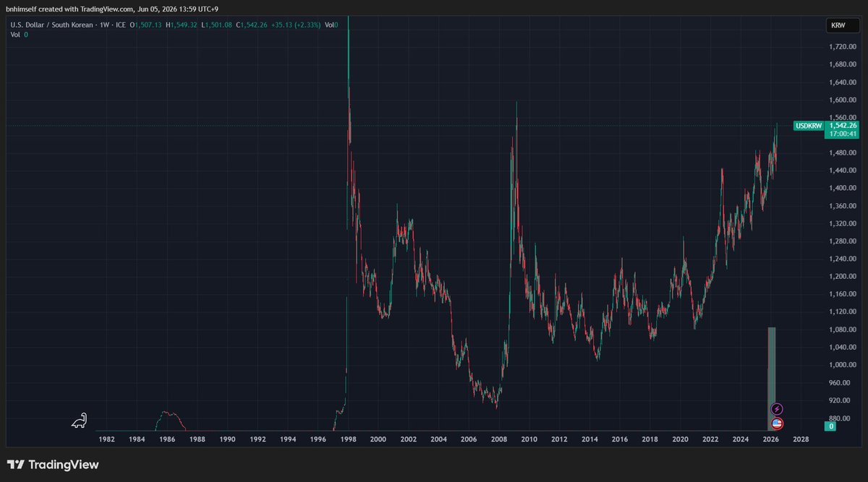Click the 1,440.00 price axis label
This screenshot has height=482, width=868.
coord(842,171)
